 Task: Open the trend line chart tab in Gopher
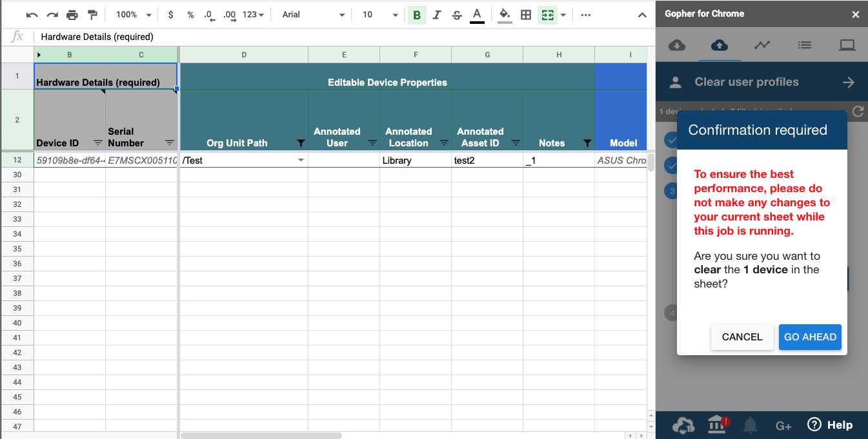762,45
